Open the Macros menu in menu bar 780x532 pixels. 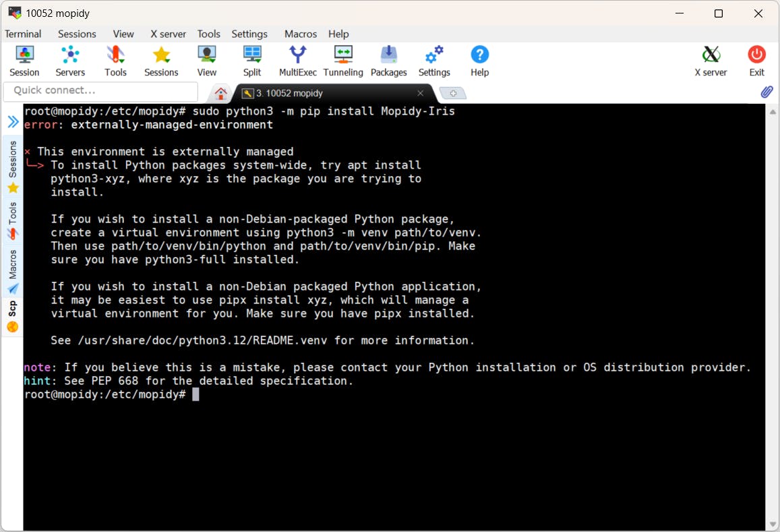click(301, 34)
